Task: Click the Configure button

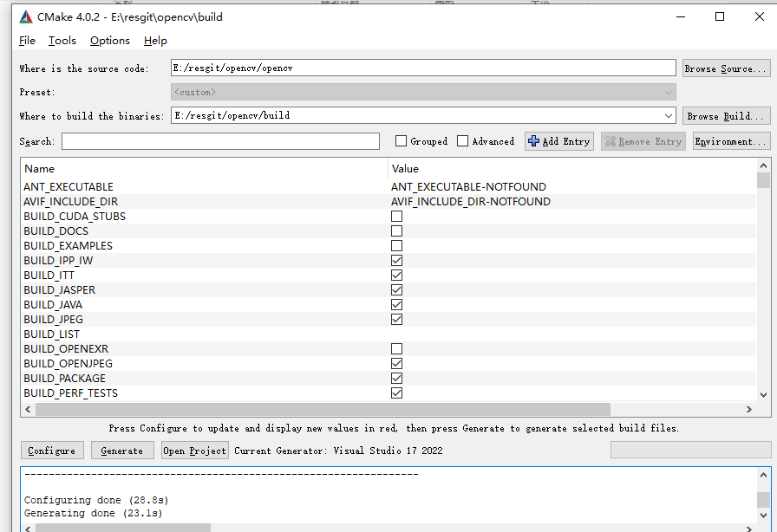Action: (52, 451)
